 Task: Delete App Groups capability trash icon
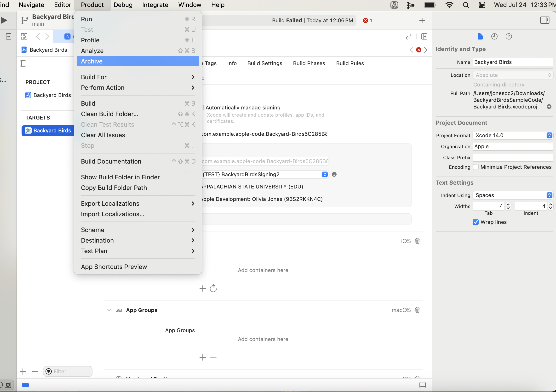point(417,310)
